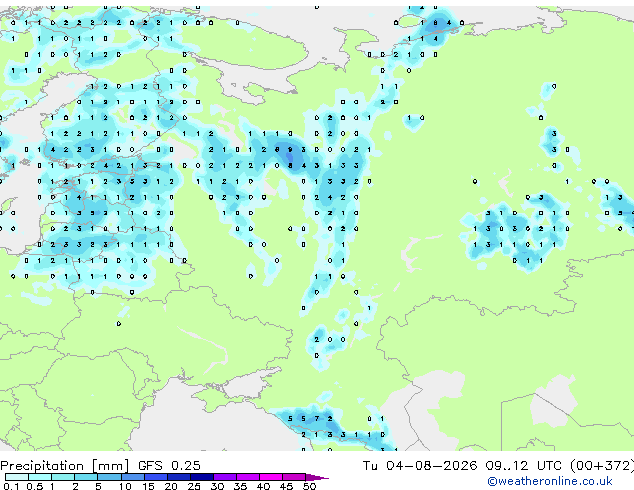
Task: Click the '0.5' legend scale label
Action: (35, 486)
